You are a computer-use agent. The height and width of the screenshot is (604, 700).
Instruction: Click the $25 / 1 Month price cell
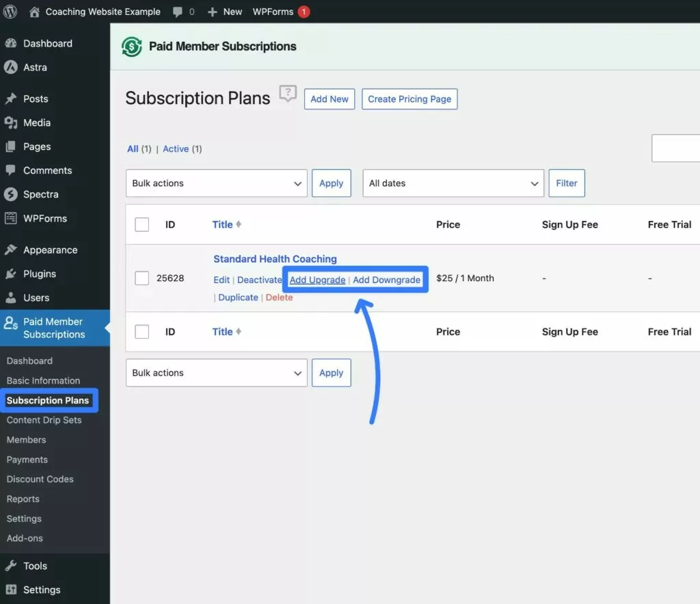tap(465, 278)
